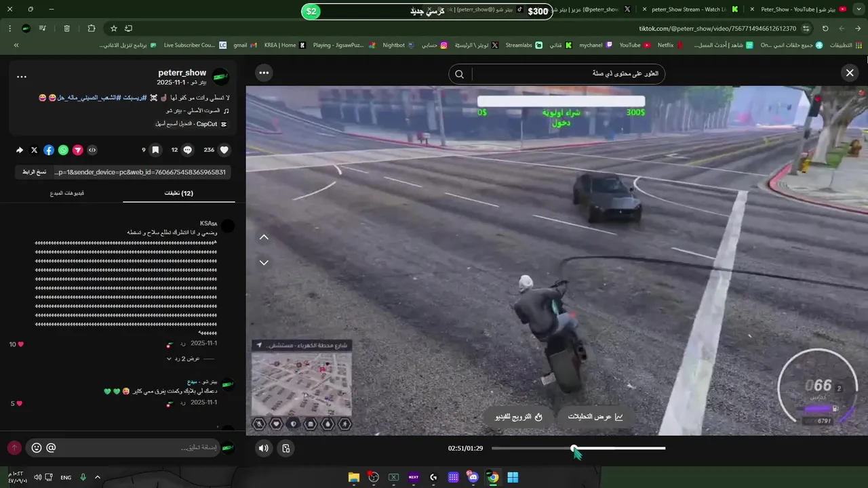This screenshot has width=868, height=488.
Task: Reload the page with the browser refresh icon
Action: pos(825,28)
